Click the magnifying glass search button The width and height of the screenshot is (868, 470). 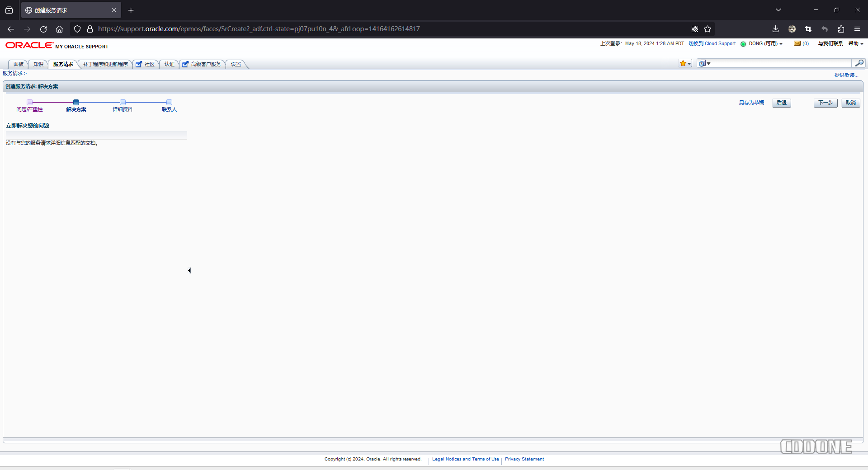coord(859,63)
